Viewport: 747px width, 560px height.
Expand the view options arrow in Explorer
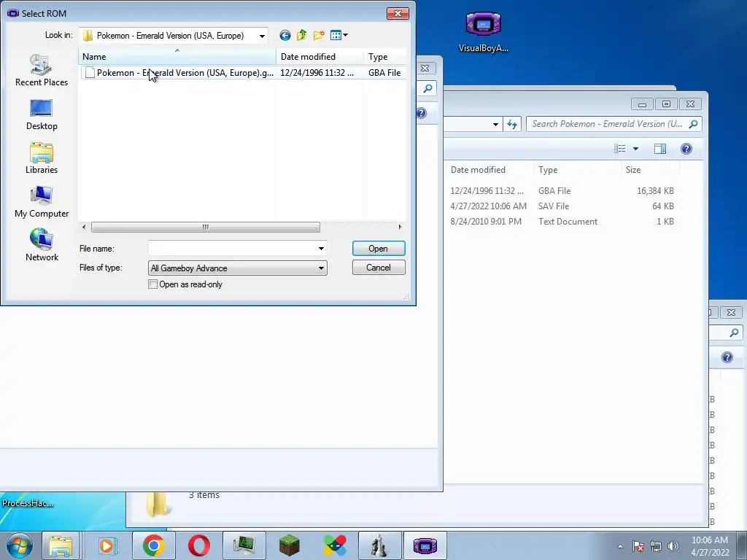tap(635, 149)
